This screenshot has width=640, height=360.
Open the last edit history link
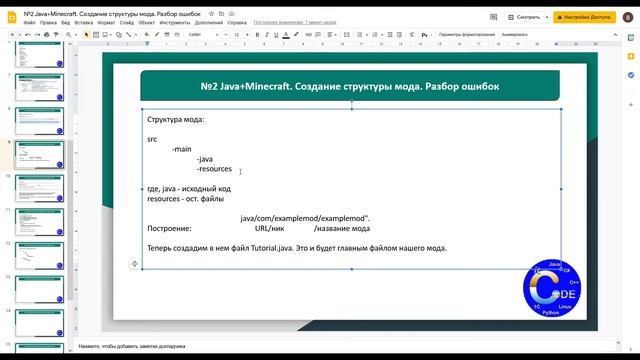click(295, 22)
